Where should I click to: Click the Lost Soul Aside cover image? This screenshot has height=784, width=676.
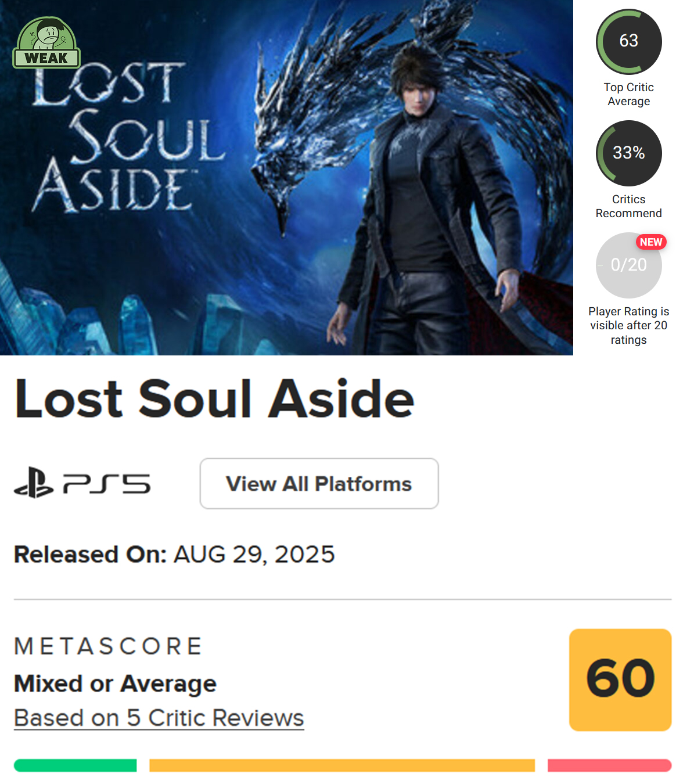click(x=286, y=178)
